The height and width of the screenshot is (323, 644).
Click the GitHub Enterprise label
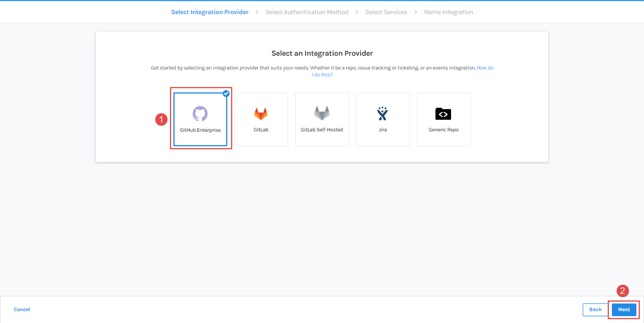(200, 130)
